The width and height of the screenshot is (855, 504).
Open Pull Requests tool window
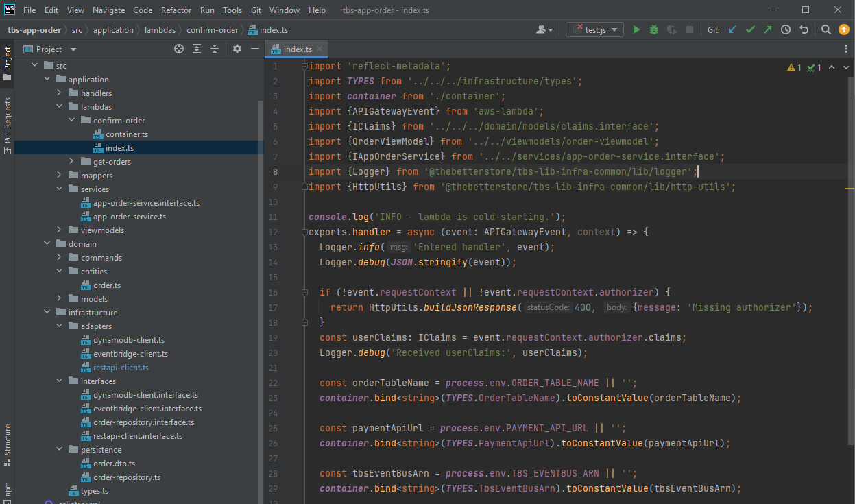pyautogui.click(x=8, y=125)
